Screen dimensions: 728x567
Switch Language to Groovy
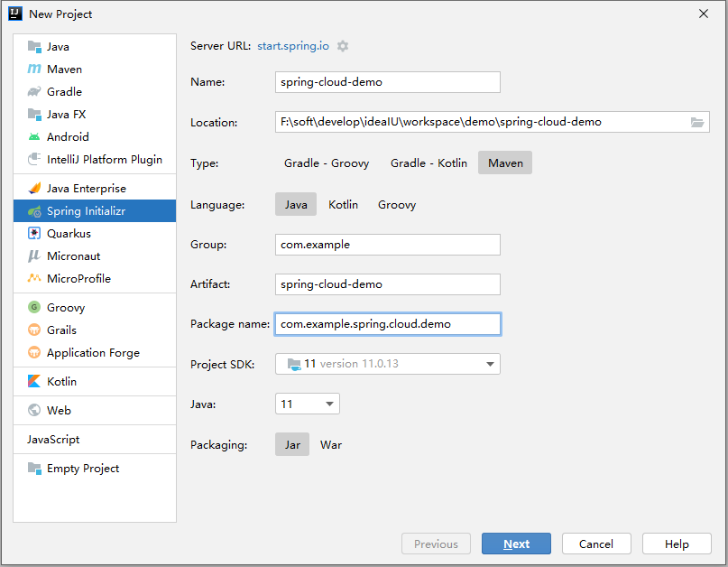point(397,204)
